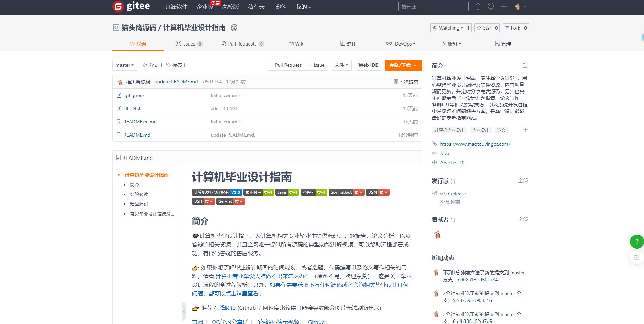Open README.en.md file
The image size is (644, 324).
pos(140,122)
